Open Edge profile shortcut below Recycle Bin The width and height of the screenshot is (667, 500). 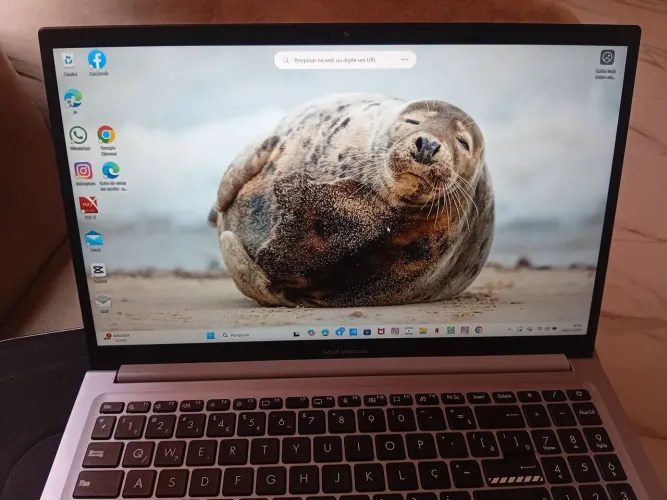click(73, 99)
